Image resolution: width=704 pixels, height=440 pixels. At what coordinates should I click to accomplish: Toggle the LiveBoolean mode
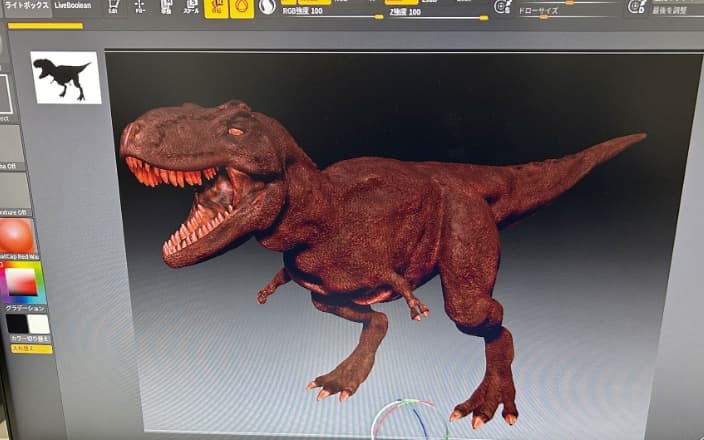click(x=73, y=5)
